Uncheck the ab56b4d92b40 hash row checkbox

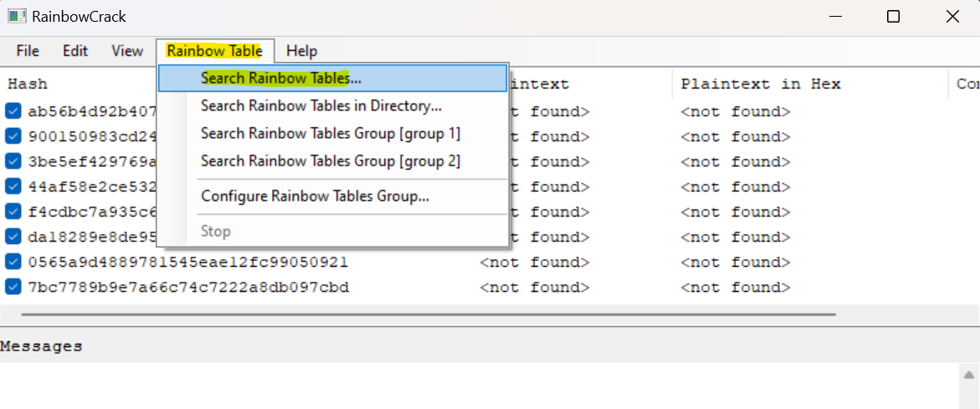point(13,112)
